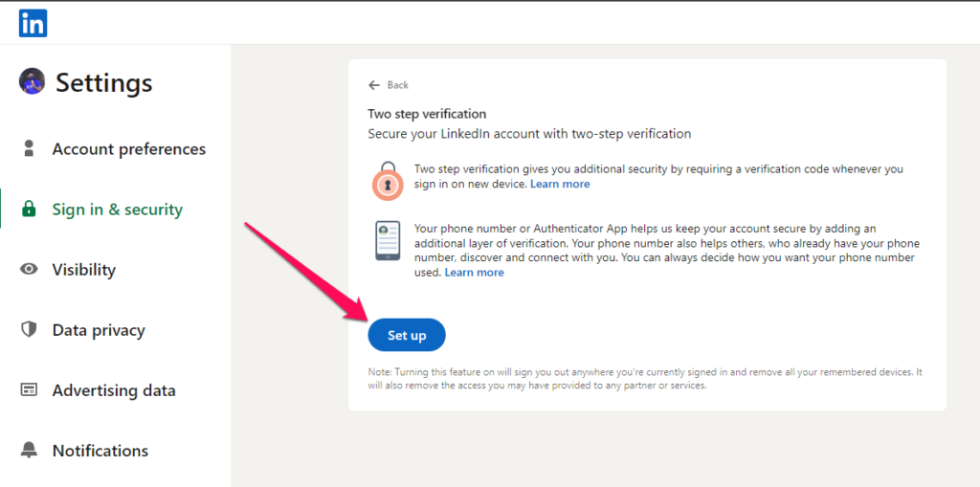Open Account preferences settings section
The image size is (980, 487).
(x=129, y=149)
